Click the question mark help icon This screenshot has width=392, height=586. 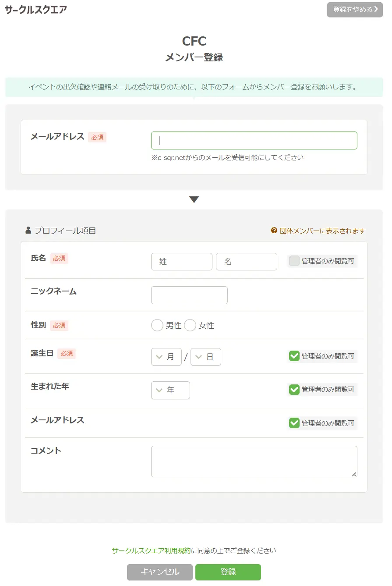(274, 231)
